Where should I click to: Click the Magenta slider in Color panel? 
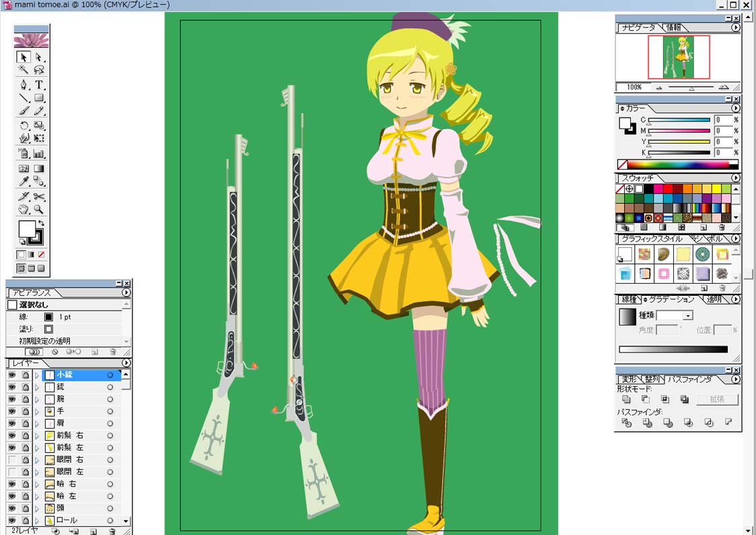coord(679,131)
